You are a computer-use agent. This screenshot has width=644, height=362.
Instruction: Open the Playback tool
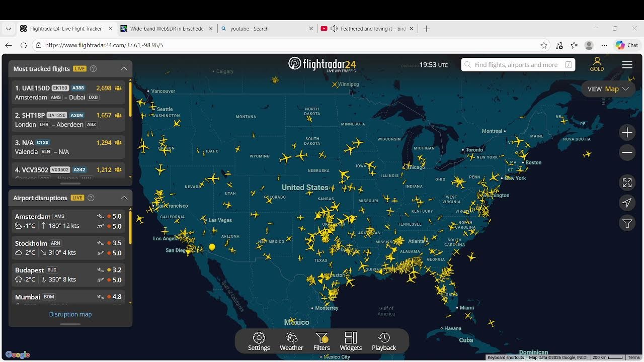pos(384,341)
